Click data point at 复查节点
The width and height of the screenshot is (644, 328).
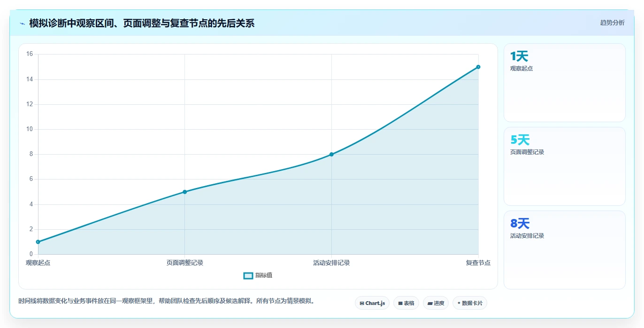(478, 67)
